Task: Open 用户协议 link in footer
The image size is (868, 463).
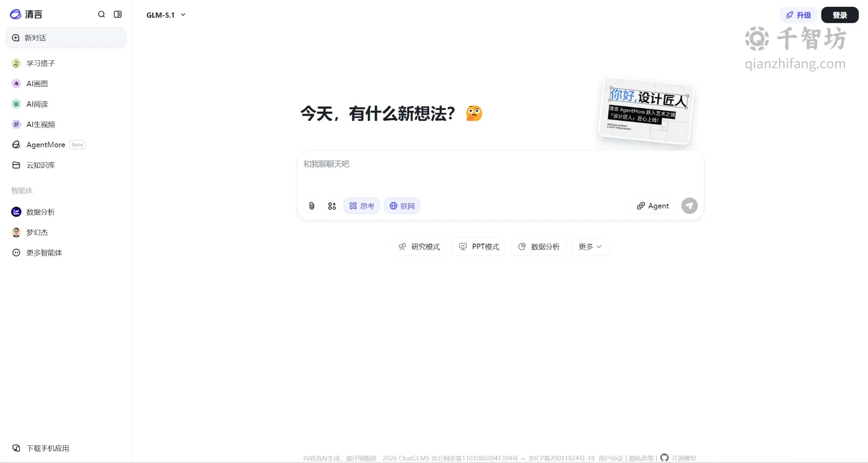Action: coord(611,458)
